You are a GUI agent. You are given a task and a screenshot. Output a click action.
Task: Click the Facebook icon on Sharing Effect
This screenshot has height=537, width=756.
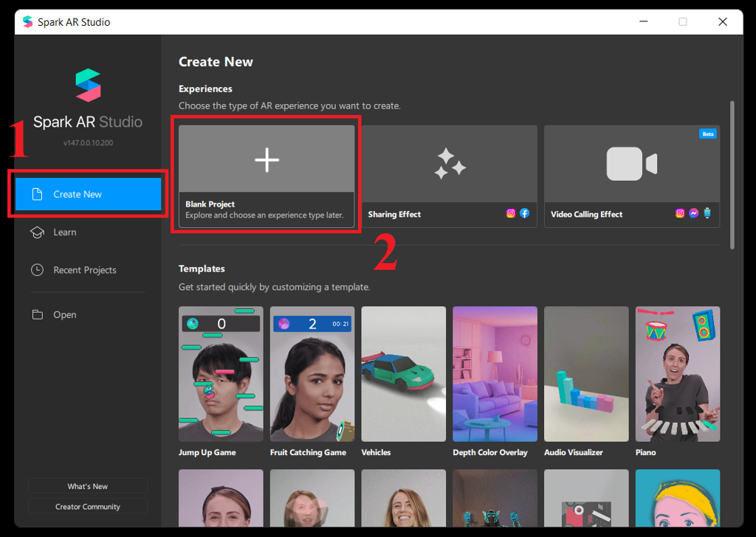[x=525, y=213]
